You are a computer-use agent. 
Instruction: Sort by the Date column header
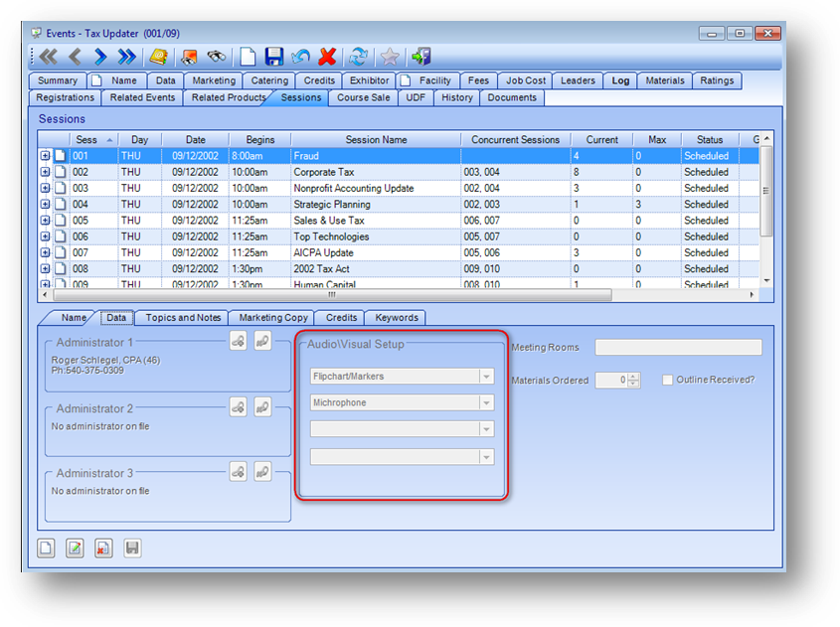pyautogui.click(x=195, y=140)
